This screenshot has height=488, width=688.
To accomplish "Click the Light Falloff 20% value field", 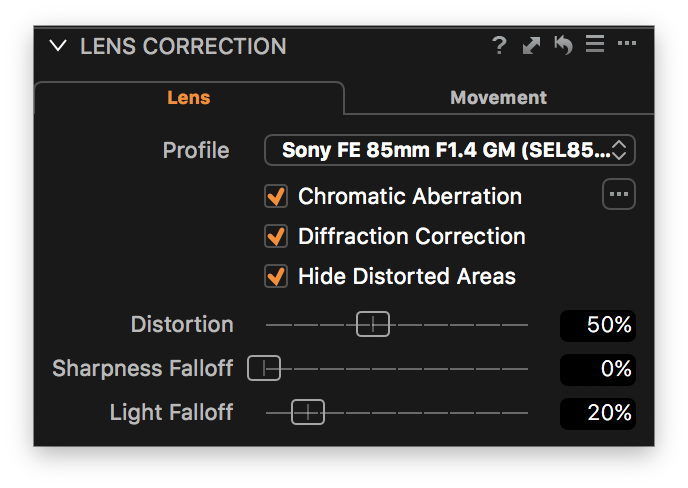I will [x=598, y=413].
